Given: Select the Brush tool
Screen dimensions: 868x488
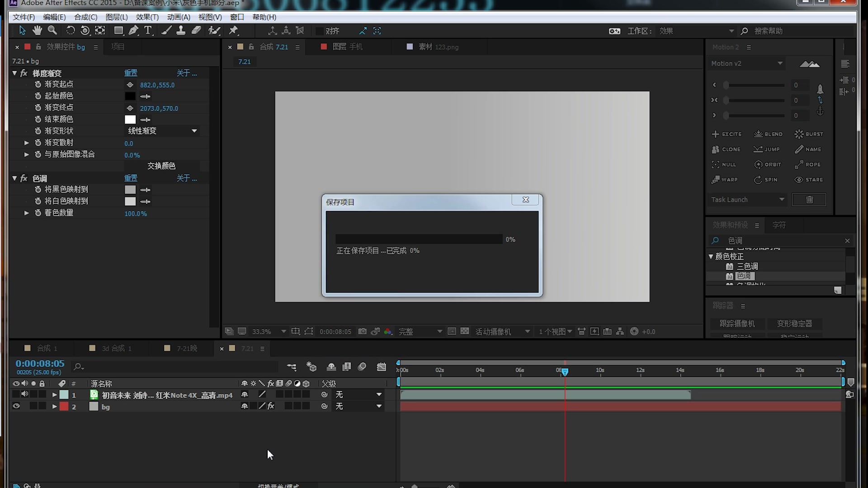Looking at the screenshot, I should pyautogui.click(x=166, y=30).
